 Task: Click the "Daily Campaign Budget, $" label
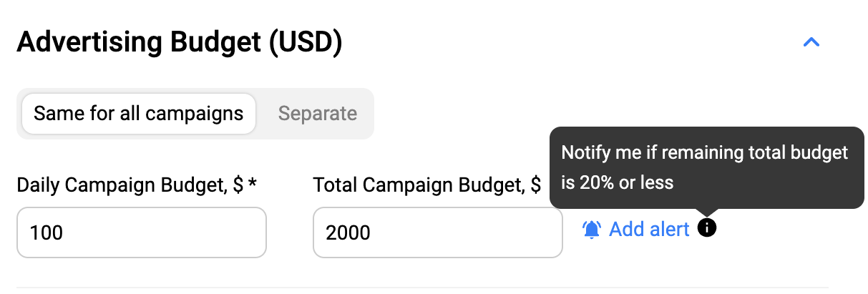click(129, 185)
